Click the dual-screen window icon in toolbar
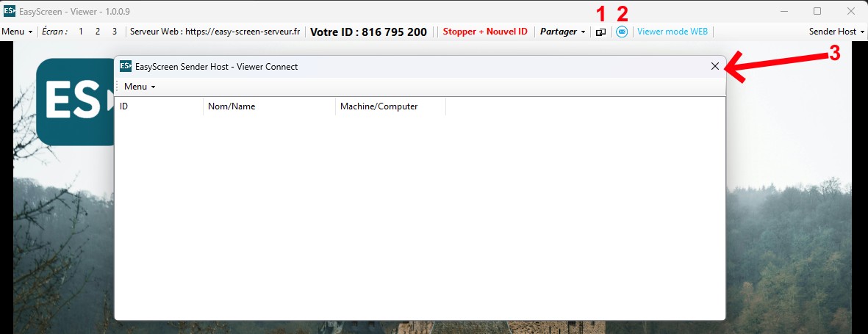 pyautogui.click(x=600, y=32)
